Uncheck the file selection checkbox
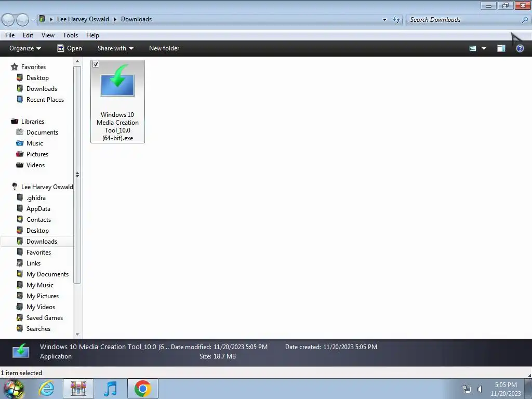The image size is (532, 399). coord(96,64)
